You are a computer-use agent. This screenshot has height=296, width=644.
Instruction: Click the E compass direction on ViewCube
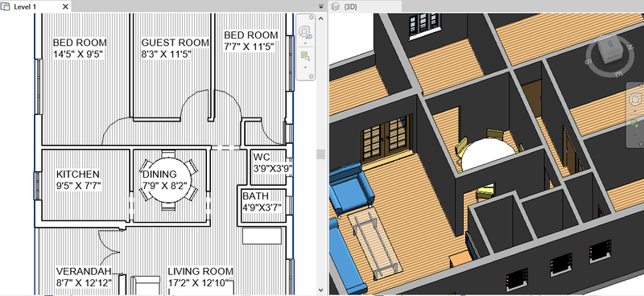point(618,74)
